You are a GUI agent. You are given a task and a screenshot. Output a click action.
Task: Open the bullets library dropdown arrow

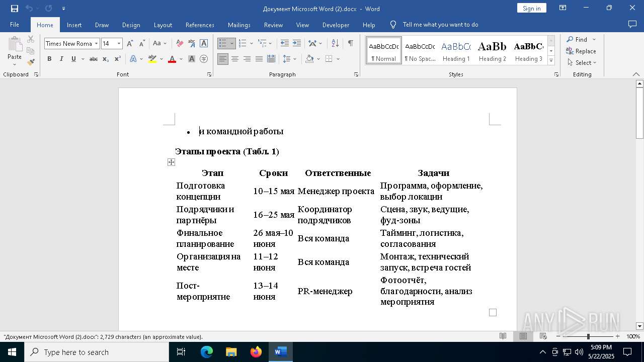(232, 44)
